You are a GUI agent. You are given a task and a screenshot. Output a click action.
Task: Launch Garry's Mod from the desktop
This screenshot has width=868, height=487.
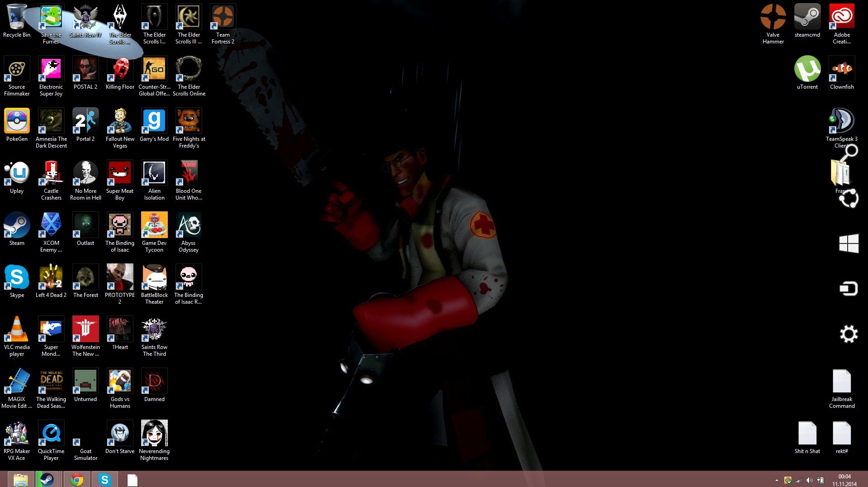154,121
